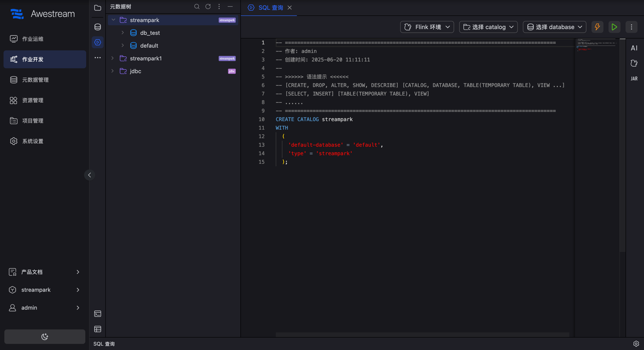644x350 pixels.
Task: Open the 选择 catalog dropdown
Action: point(488,27)
